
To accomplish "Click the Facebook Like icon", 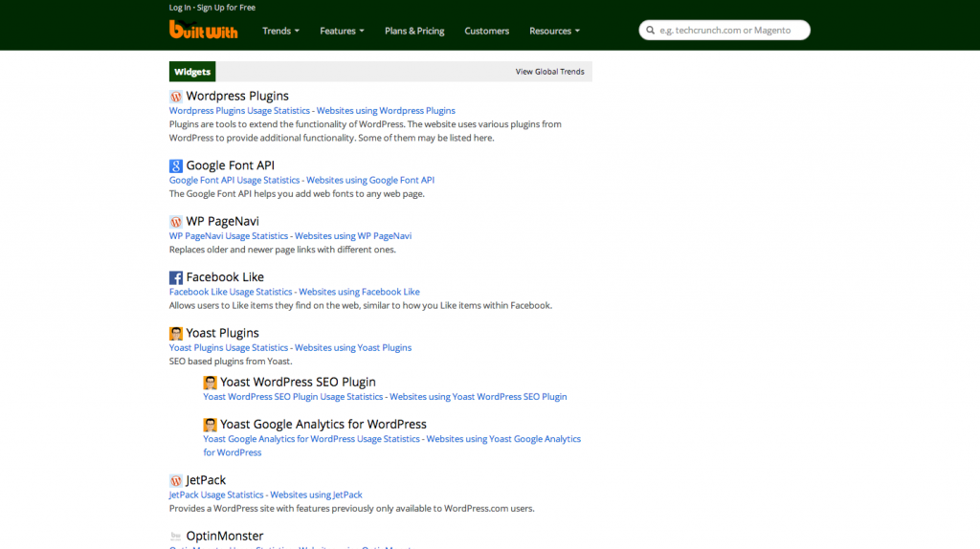I will [176, 277].
